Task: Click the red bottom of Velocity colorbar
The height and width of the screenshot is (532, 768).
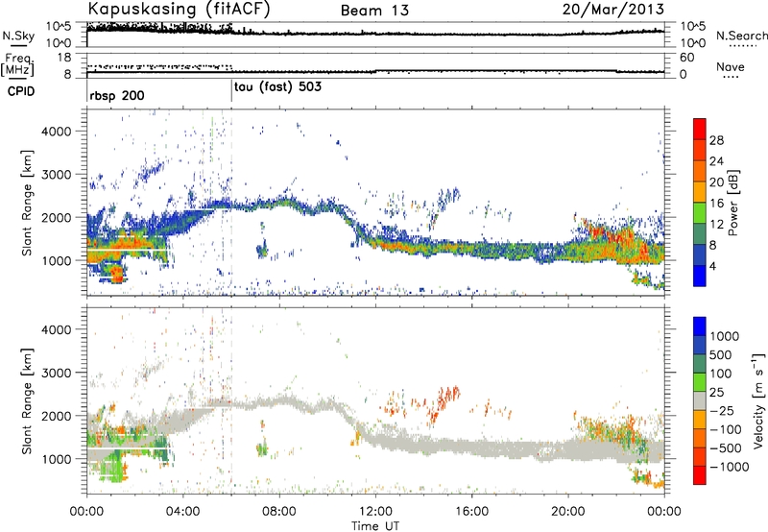Action: (700, 475)
